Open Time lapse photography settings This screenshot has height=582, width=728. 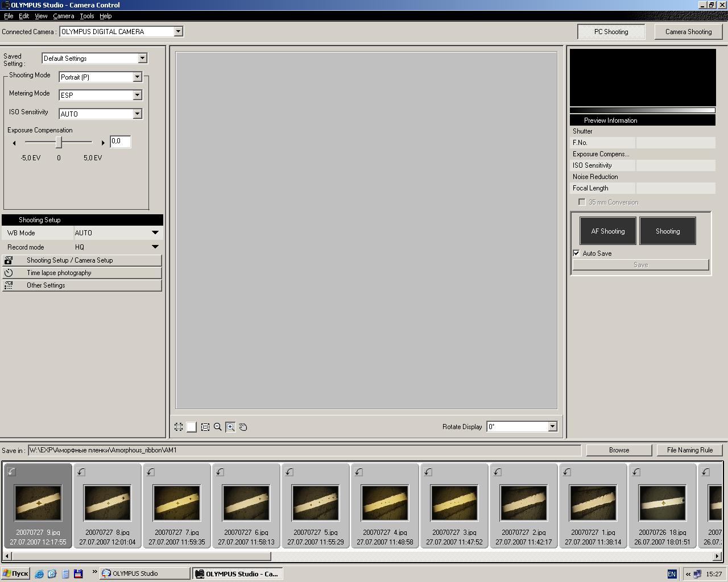[82, 273]
